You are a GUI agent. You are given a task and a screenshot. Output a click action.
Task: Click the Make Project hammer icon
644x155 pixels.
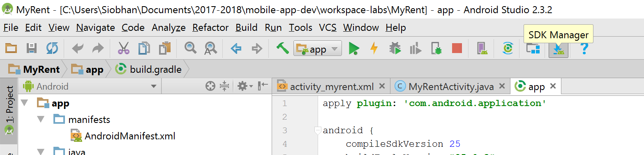click(x=282, y=49)
